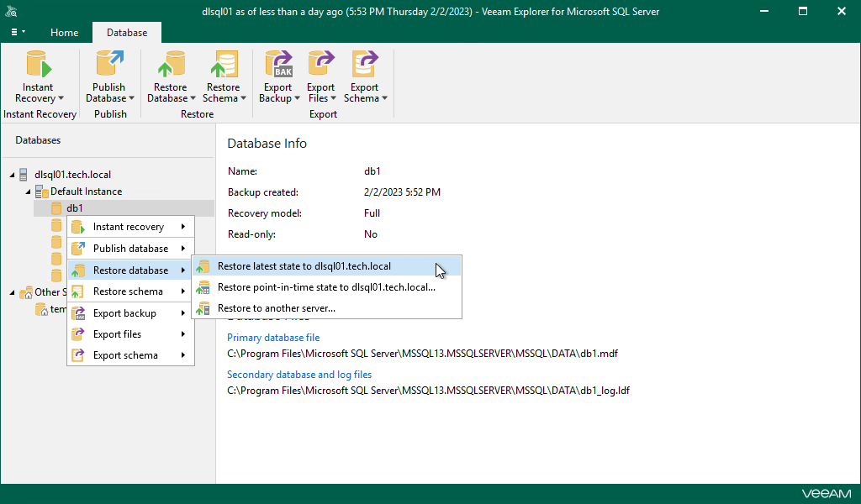
Task: Open the Restore Schema dropdown arrow in ribbon
Action: (243, 98)
